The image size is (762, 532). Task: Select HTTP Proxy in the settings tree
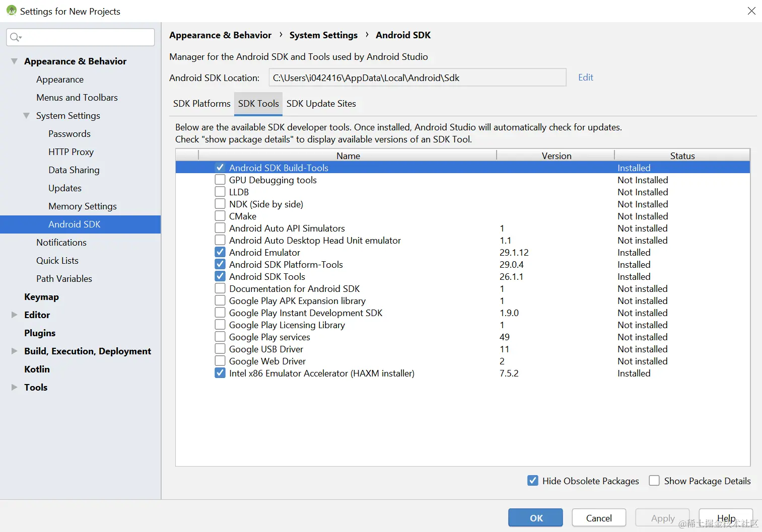point(71,152)
